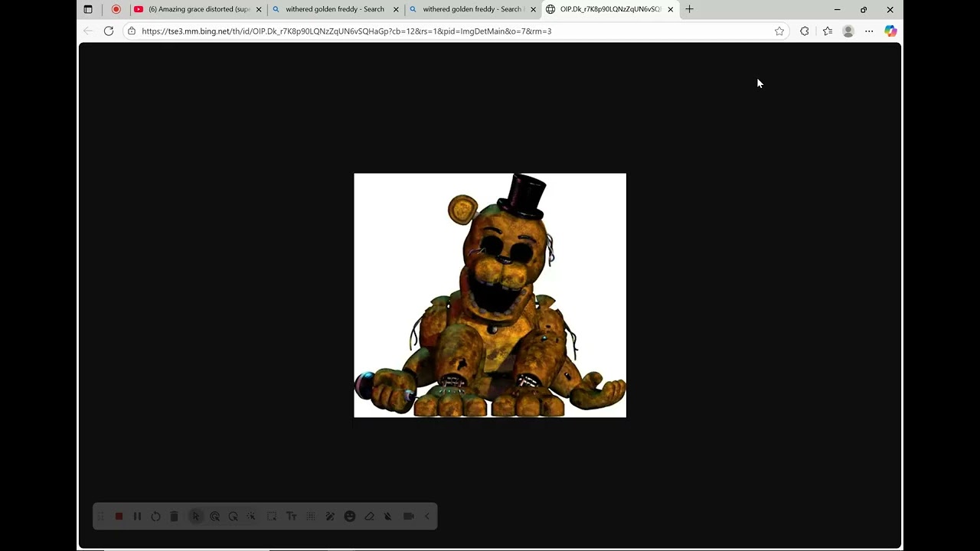Collapse the recording toolbar with the chevron
Screen dimensions: 980x551
[427, 517]
